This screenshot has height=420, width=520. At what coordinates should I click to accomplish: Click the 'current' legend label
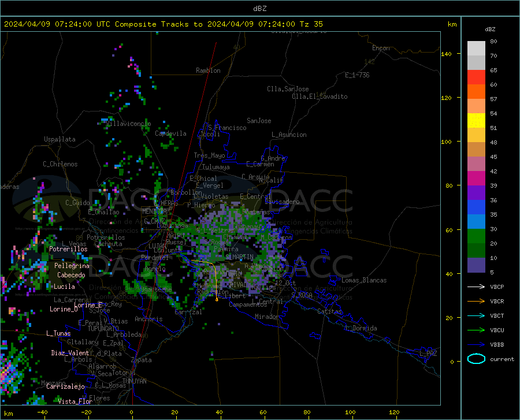(x=502, y=359)
